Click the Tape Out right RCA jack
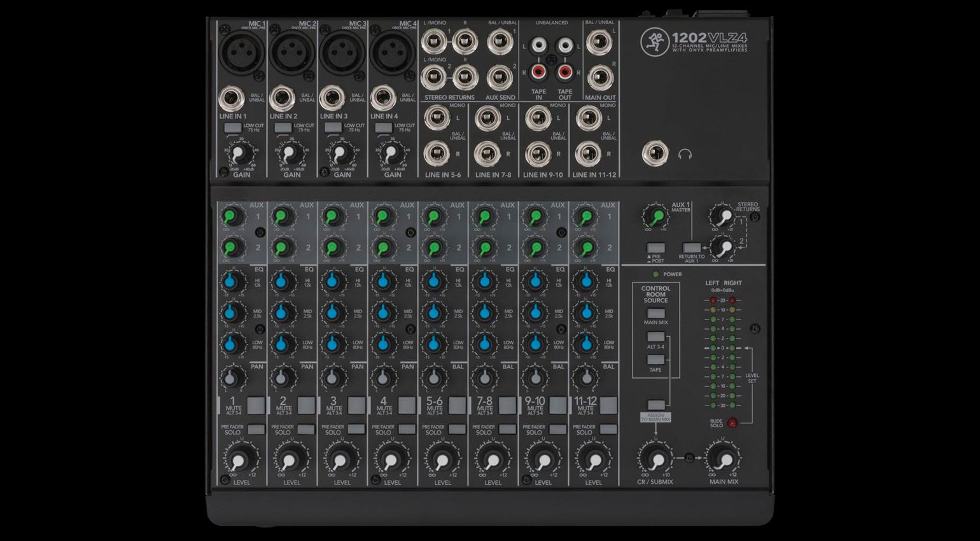Image resolution: width=980 pixels, height=541 pixels. click(x=565, y=72)
